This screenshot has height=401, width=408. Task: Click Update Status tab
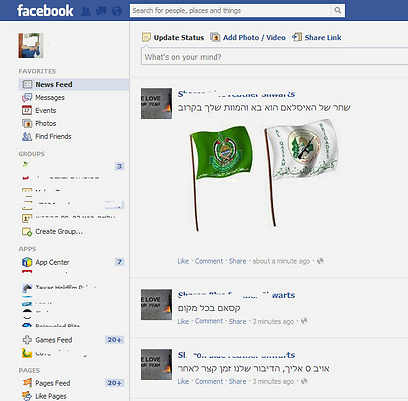[173, 37]
